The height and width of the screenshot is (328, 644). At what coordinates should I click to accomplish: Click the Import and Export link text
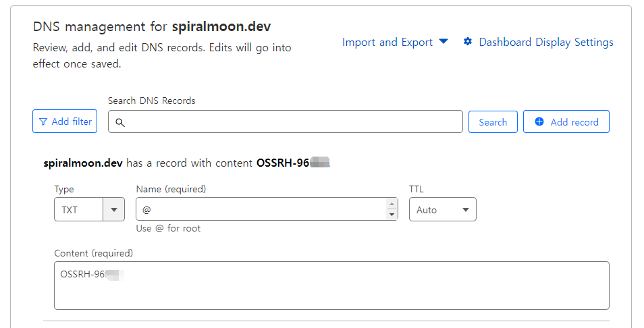point(387,42)
